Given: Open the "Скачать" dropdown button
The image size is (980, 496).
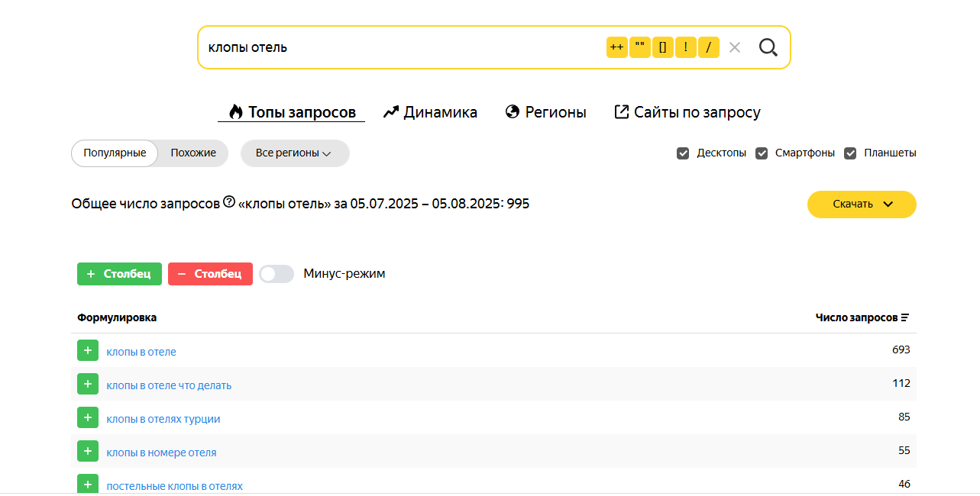Looking at the screenshot, I should [862, 204].
